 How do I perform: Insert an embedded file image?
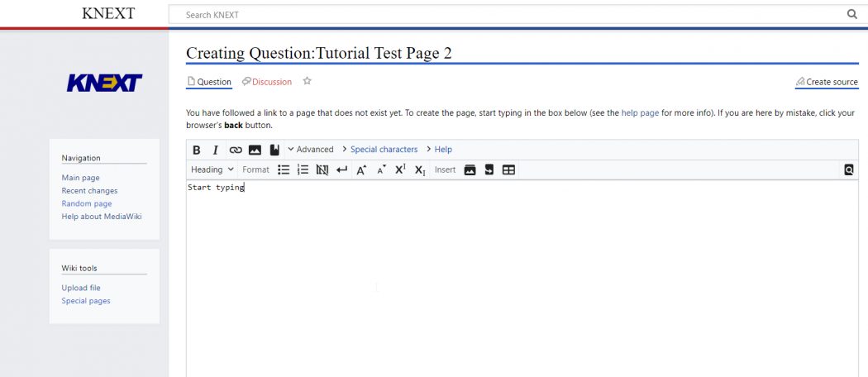[255, 150]
